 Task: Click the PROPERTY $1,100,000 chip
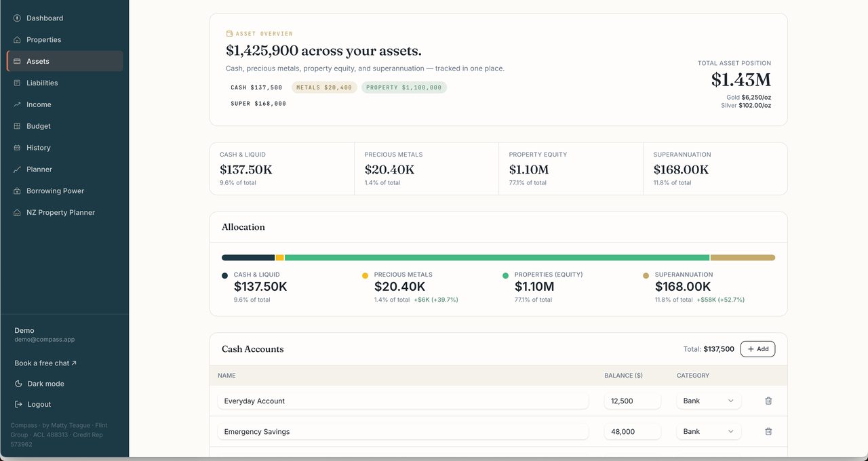(404, 87)
